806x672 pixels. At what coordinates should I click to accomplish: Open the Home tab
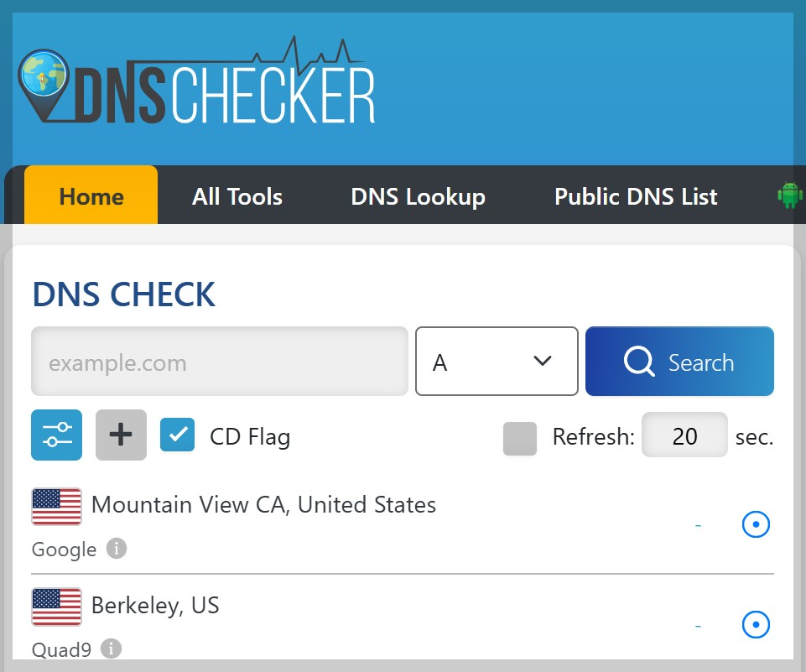(91, 195)
